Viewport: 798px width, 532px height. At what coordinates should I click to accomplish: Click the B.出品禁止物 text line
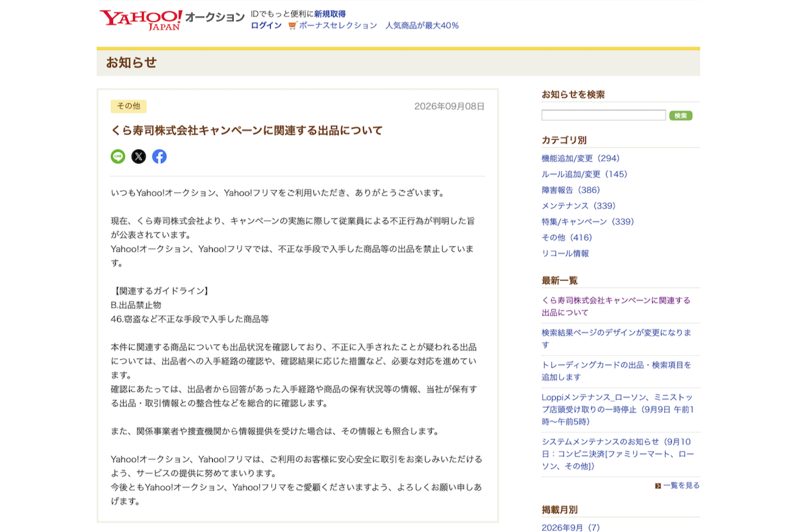136,305
